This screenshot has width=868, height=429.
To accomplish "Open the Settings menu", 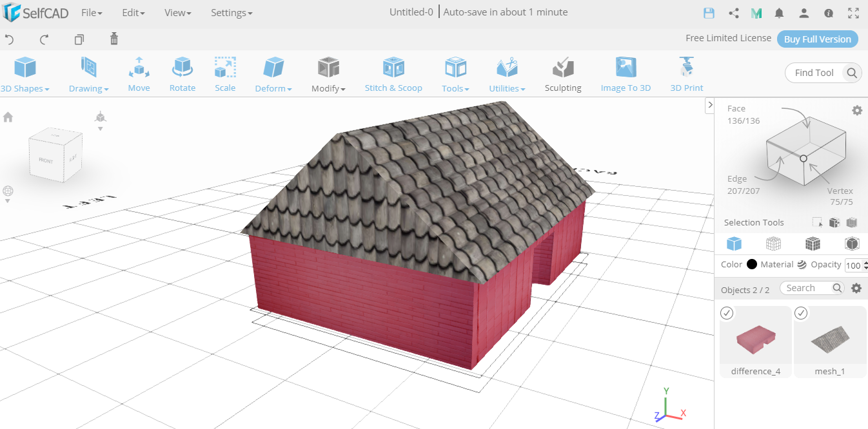I will click(x=232, y=12).
